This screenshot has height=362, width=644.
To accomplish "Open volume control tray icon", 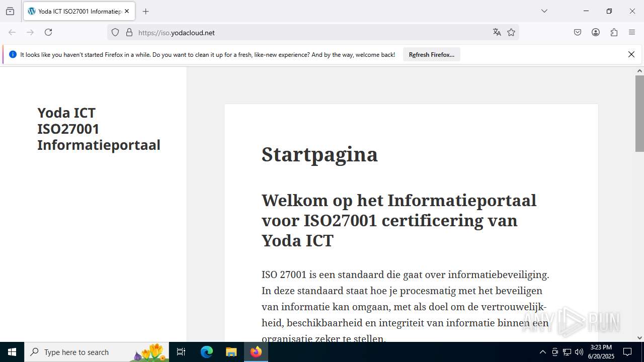I will (x=579, y=352).
